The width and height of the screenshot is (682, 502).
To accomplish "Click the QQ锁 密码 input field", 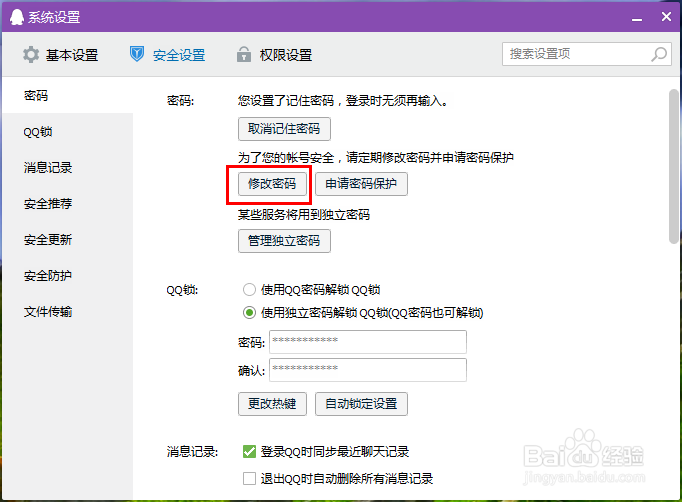I will coord(368,342).
